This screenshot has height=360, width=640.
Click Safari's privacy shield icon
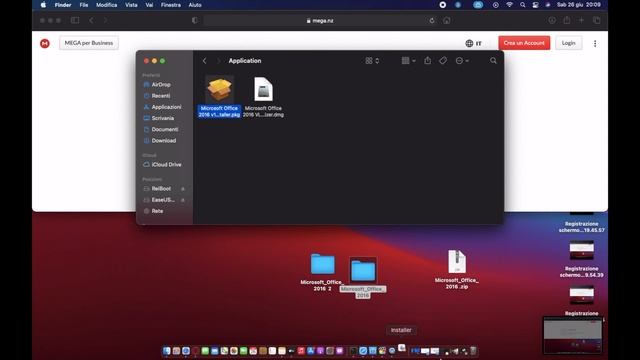(195, 20)
